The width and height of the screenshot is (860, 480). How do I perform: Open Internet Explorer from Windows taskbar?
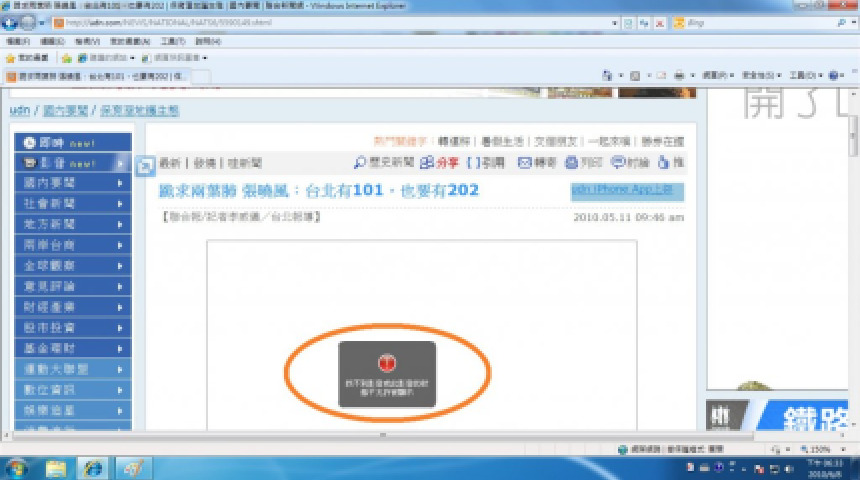pos(94,467)
